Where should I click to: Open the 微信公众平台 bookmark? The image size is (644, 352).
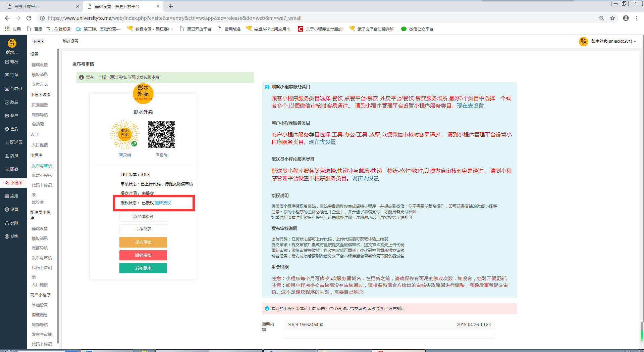click(417, 29)
